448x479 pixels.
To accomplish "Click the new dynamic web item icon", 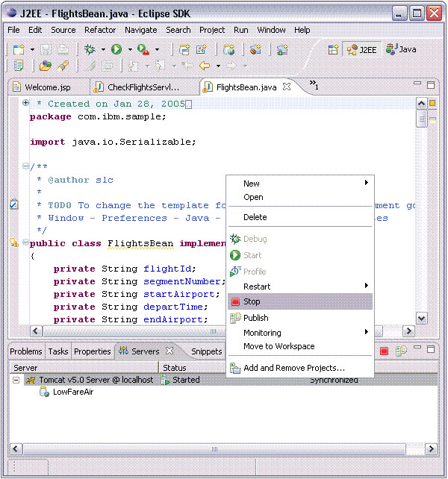I will pos(202,49).
